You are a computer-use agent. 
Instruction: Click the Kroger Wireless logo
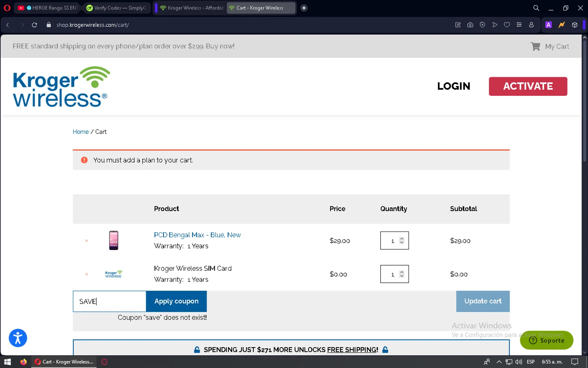point(62,87)
